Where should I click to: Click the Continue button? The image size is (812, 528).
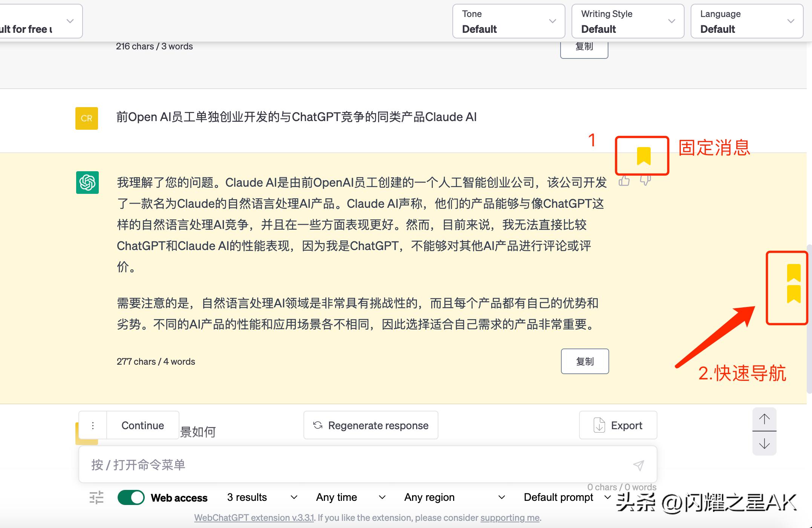click(142, 425)
